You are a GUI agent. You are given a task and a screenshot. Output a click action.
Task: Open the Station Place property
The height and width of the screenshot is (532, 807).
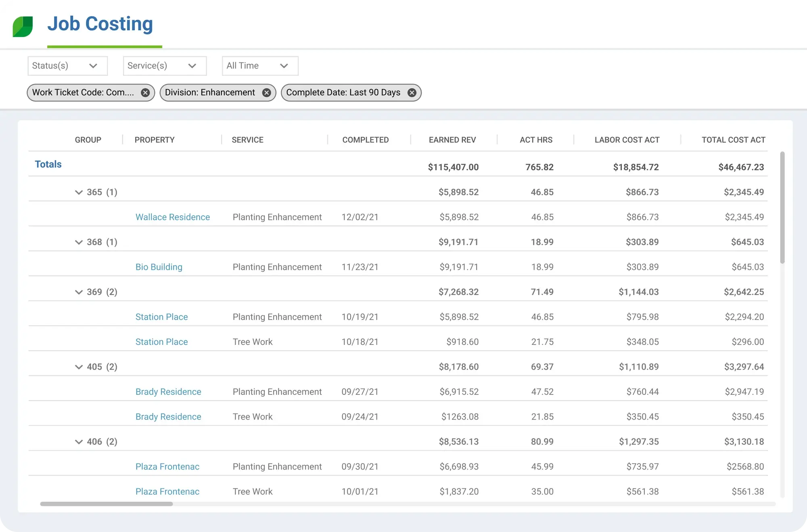point(161,317)
